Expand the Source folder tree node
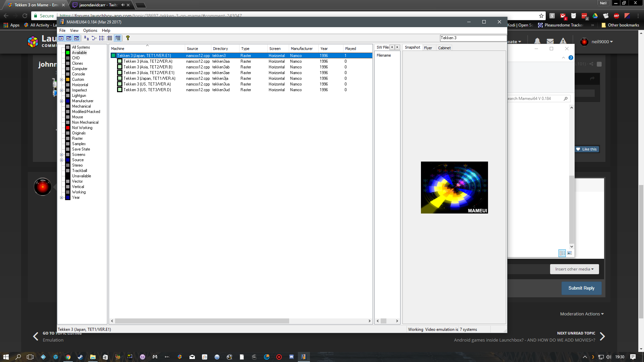Screen dimensions: 644x362 [x=61, y=160]
